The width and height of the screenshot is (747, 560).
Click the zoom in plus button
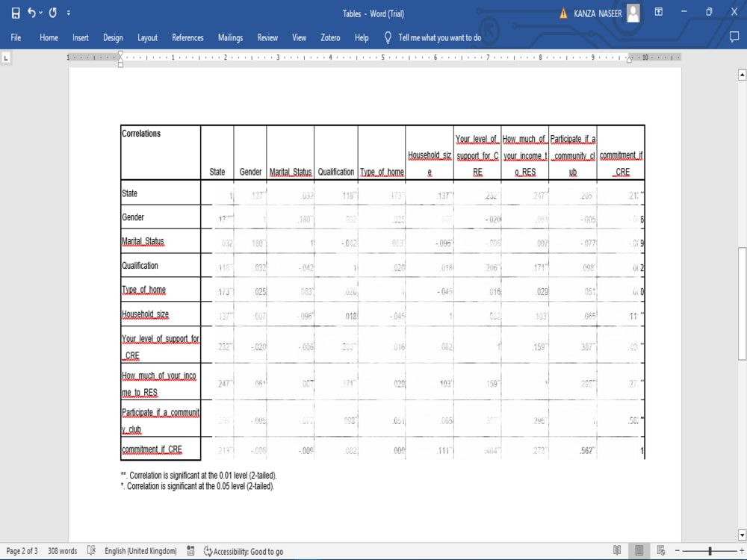coord(741,550)
